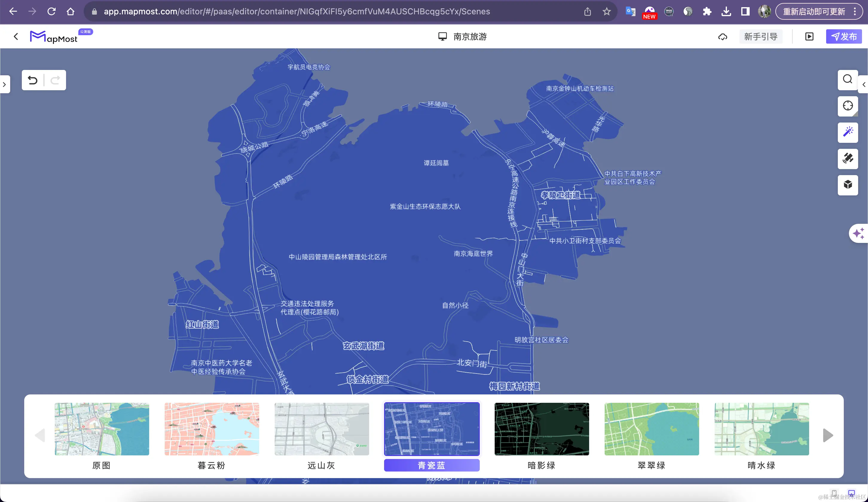
Task: Click the 南京海底世界 map label
Action: tap(473, 253)
